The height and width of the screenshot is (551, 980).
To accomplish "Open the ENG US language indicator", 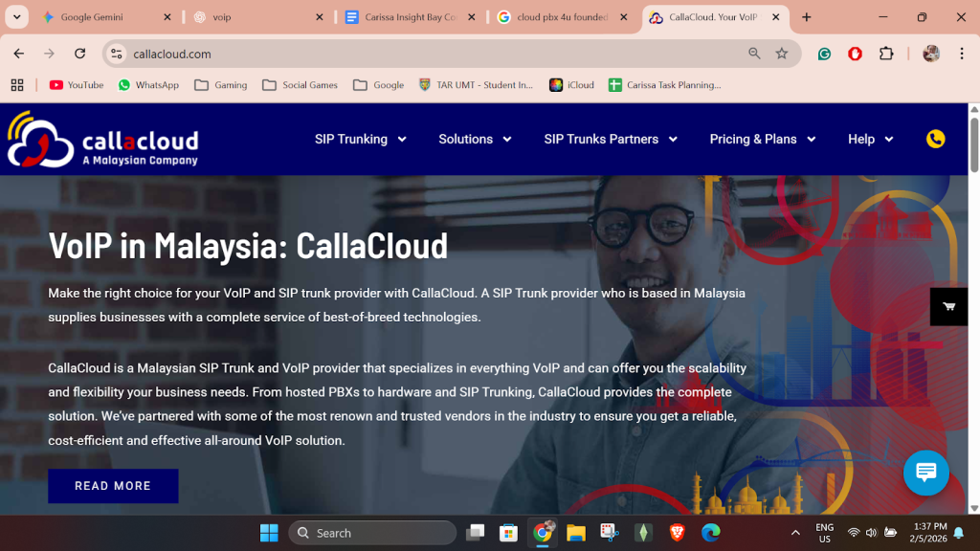I will pyautogui.click(x=824, y=533).
